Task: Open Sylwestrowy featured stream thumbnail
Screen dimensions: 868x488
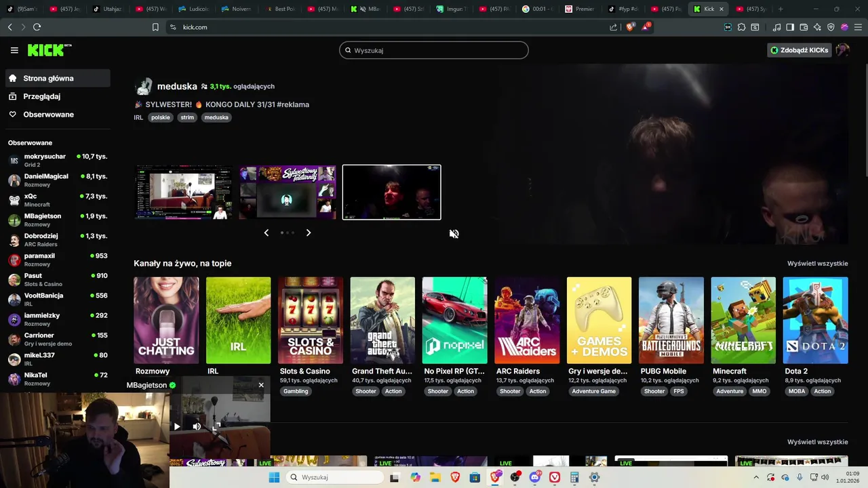Action: point(288,192)
